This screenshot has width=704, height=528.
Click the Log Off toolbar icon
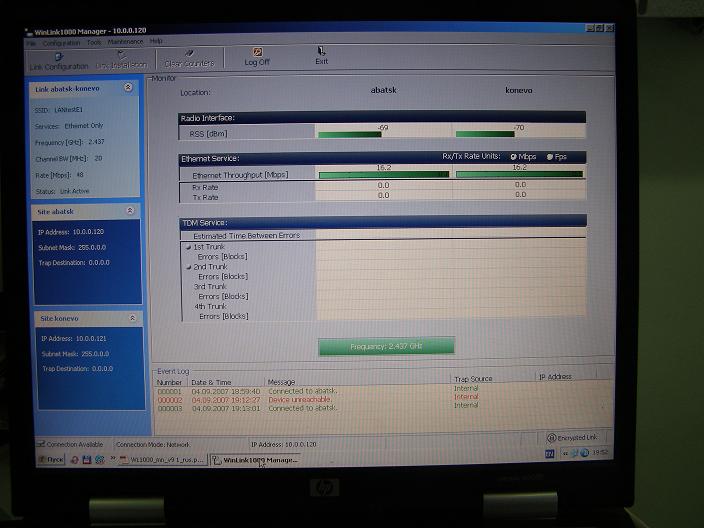point(257,52)
